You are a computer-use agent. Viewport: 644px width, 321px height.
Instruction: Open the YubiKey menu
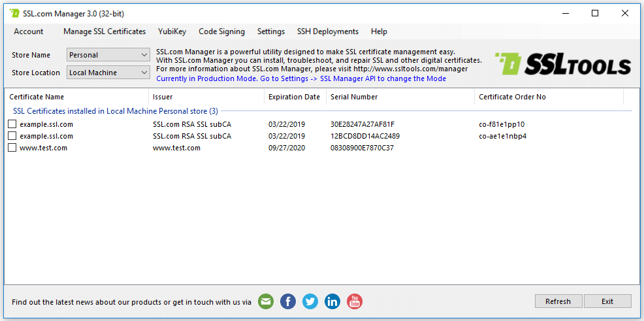[x=172, y=31]
